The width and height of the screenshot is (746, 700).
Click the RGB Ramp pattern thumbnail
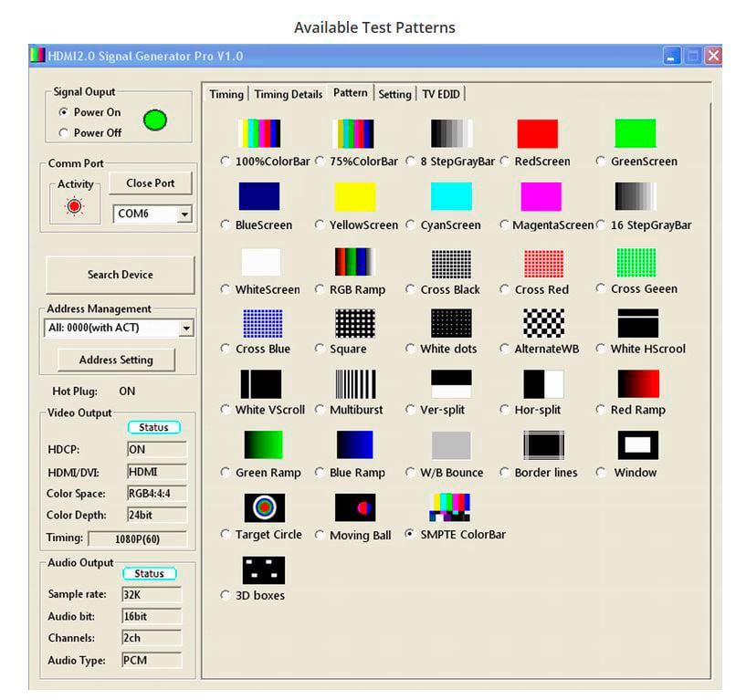(x=355, y=262)
